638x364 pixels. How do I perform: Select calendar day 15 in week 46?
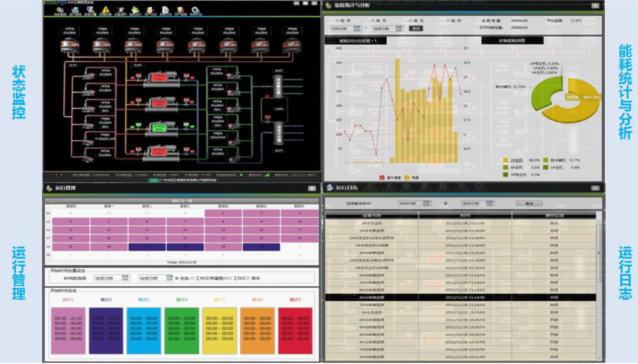pos(223,230)
